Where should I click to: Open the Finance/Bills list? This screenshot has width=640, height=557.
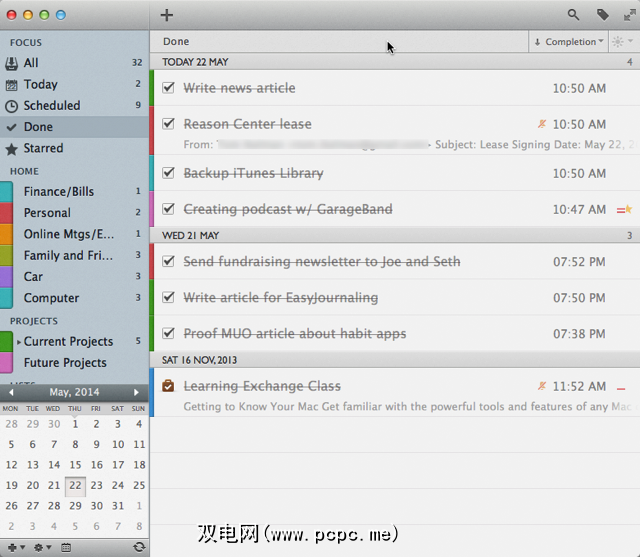[58, 191]
